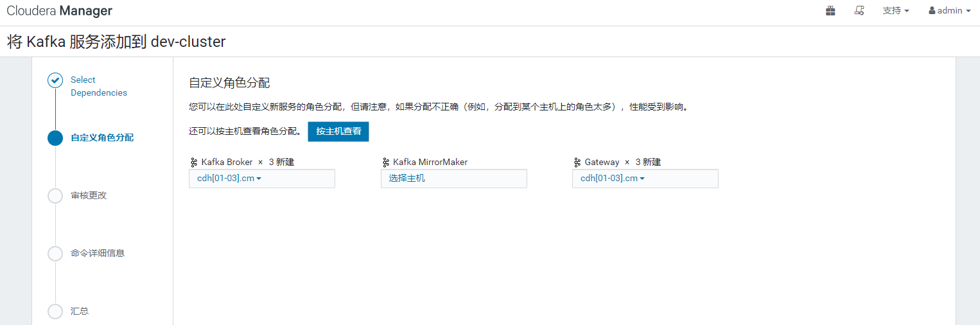980x325 pixels.
Task: Click the Gateway role icon
Action: coord(577,162)
